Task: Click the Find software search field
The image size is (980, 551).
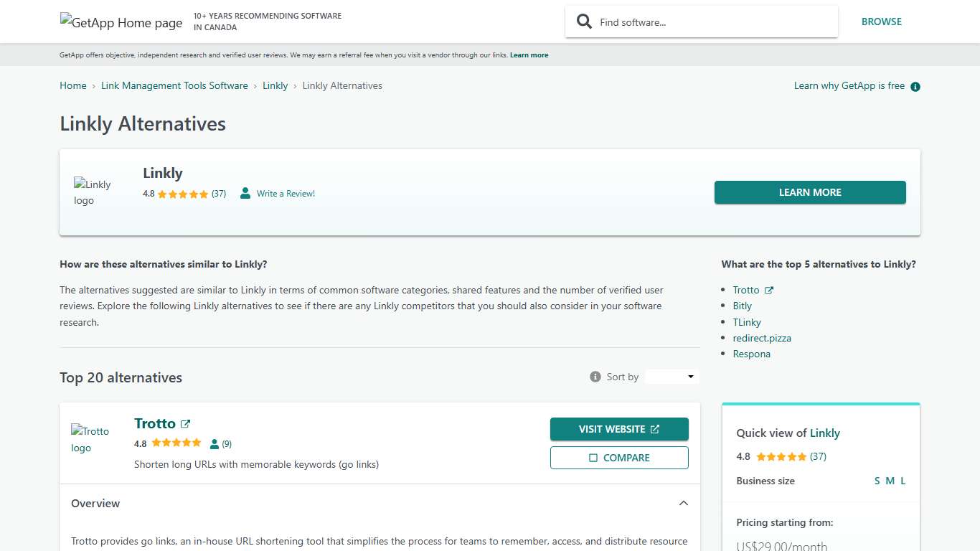Action: tap(710, 22)
